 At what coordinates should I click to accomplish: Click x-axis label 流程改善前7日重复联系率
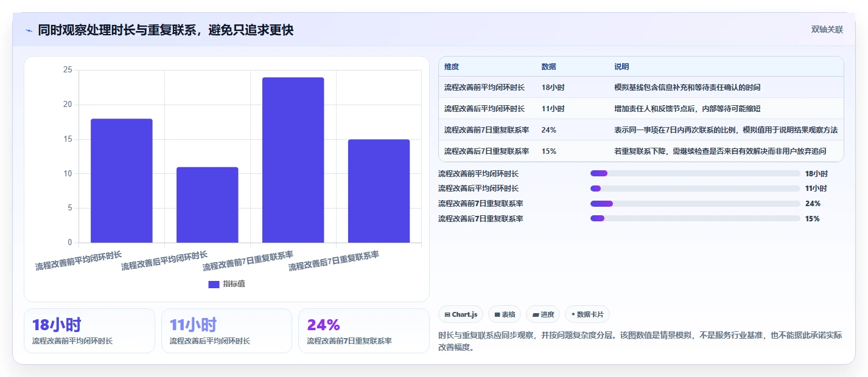coord(248,261)
